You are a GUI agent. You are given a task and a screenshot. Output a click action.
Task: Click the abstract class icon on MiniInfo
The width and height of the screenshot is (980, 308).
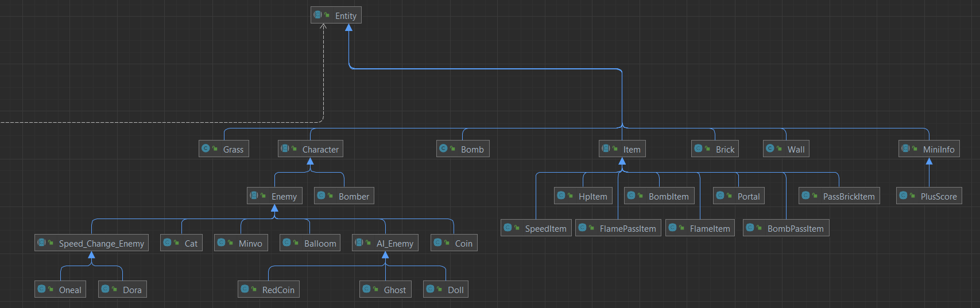tap(905, 148)
